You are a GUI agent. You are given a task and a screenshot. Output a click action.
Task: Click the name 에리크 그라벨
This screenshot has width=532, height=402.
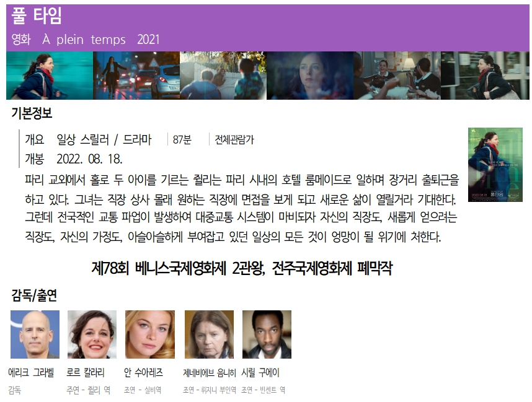click(x=31, y=373)
